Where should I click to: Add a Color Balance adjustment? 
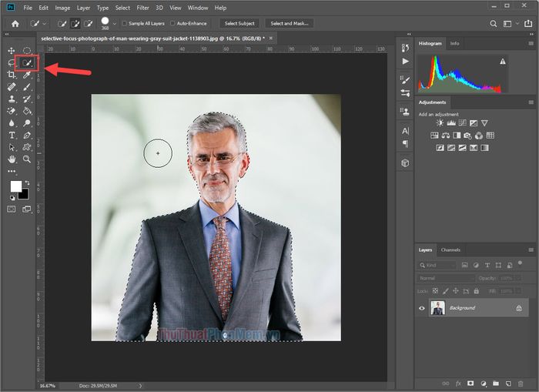pos(446,136)
